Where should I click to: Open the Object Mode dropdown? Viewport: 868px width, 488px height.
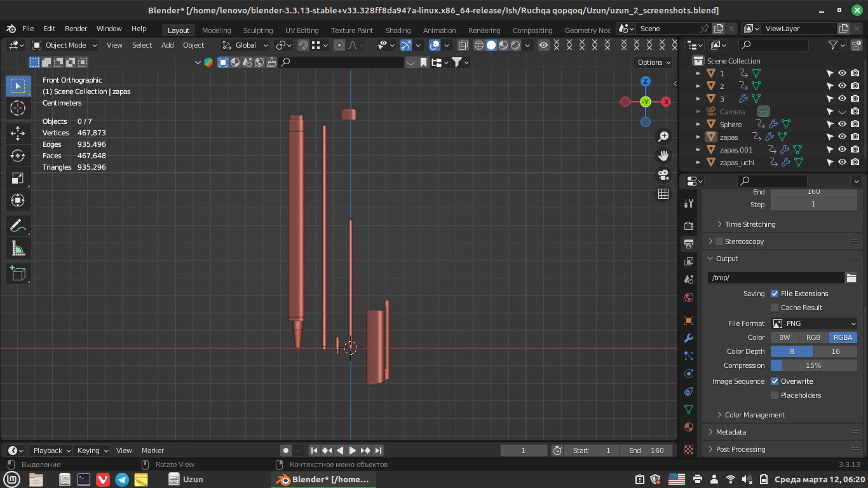click(x=65, y=45)
